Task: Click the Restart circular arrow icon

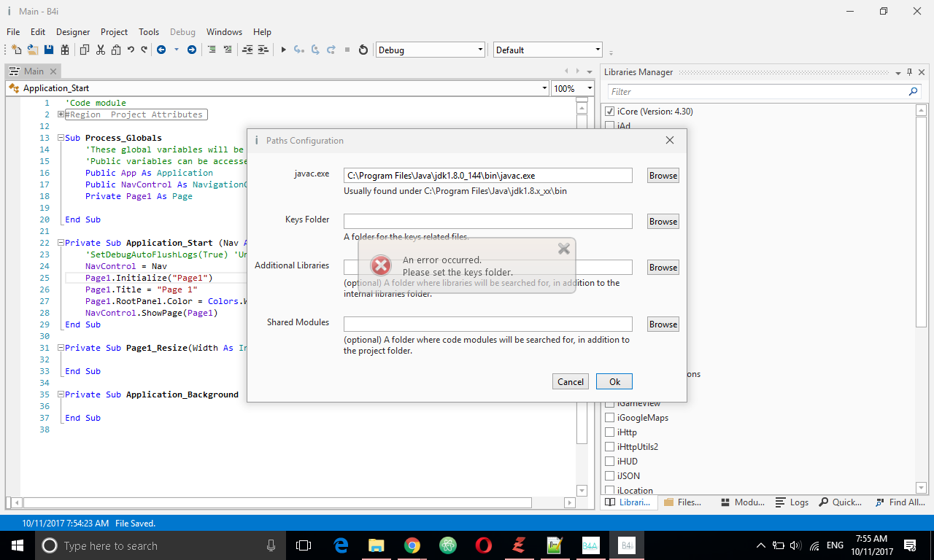Action: click(363, 50)
